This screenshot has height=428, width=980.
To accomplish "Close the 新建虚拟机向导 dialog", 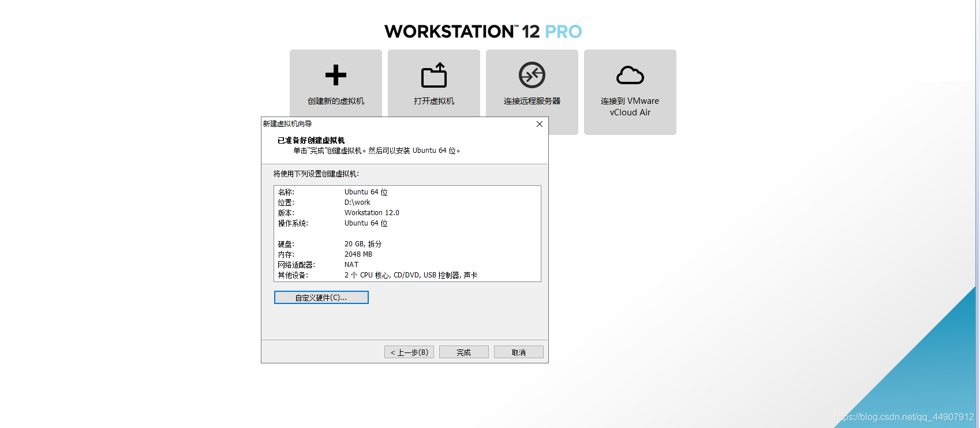I will [540, 124].
